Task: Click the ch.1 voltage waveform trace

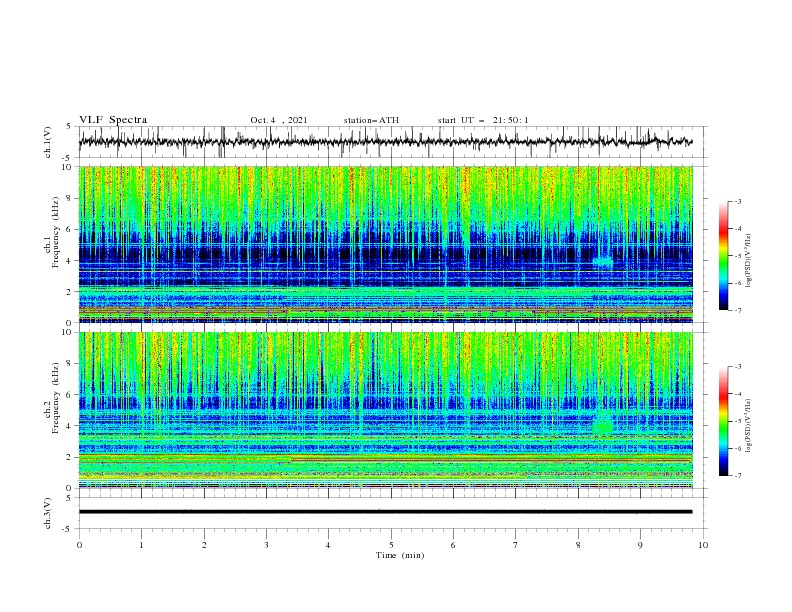Action: (385, 142)
